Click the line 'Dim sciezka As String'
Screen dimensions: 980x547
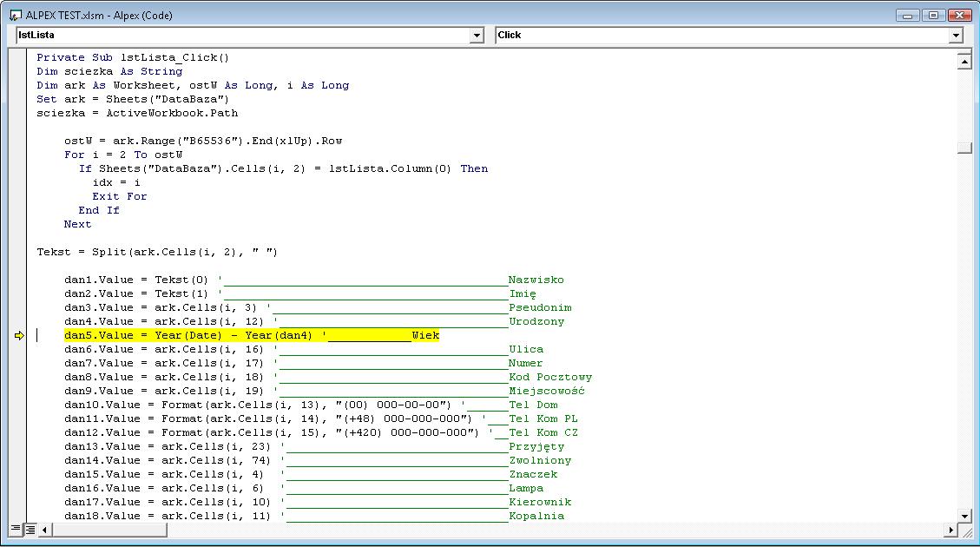(x=109, y=71)
